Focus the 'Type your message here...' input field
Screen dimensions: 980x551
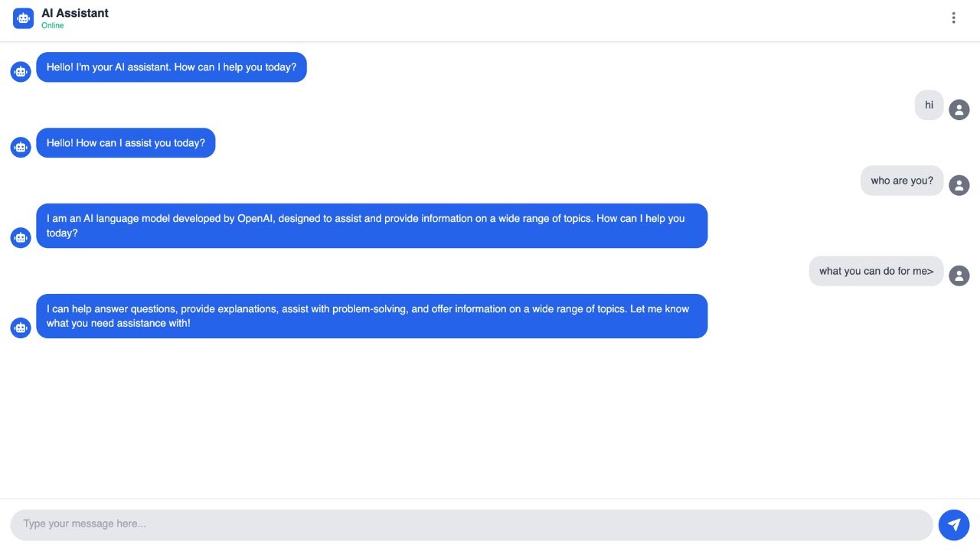pos(471,525)
